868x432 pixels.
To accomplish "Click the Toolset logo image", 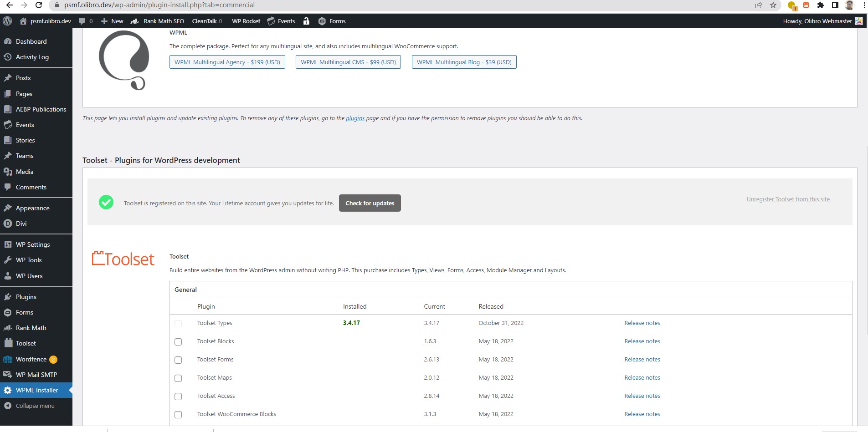I will [x=123, y=259].
